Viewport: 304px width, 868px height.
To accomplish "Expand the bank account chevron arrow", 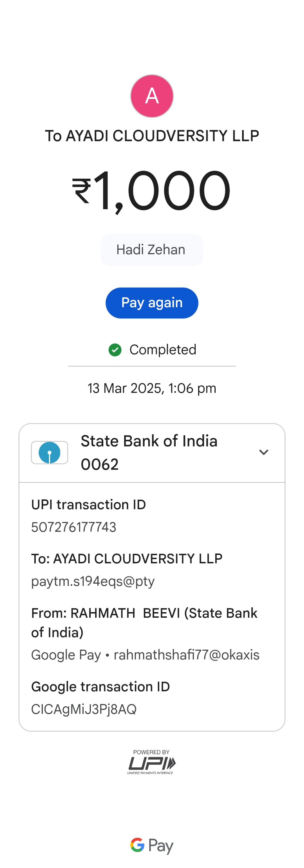I will pyautogui.click(x=263, y=452).
